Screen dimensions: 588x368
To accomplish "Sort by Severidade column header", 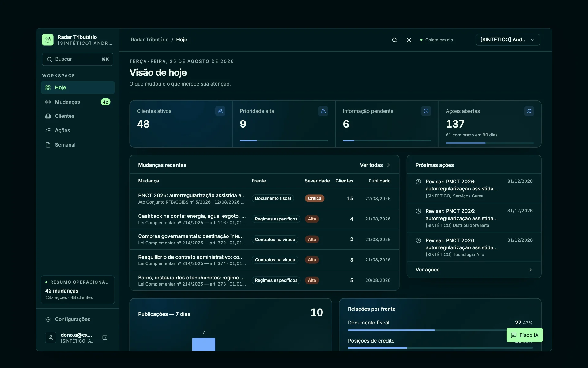I will point(317,181).
